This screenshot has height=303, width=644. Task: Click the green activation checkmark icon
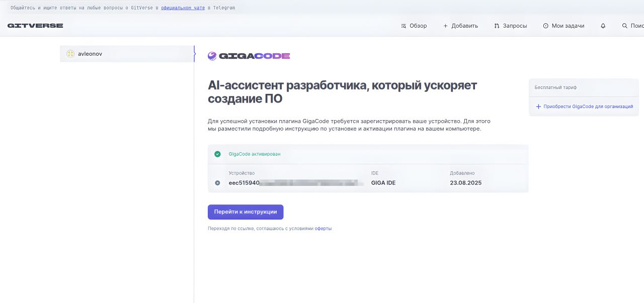pos(217,154)
